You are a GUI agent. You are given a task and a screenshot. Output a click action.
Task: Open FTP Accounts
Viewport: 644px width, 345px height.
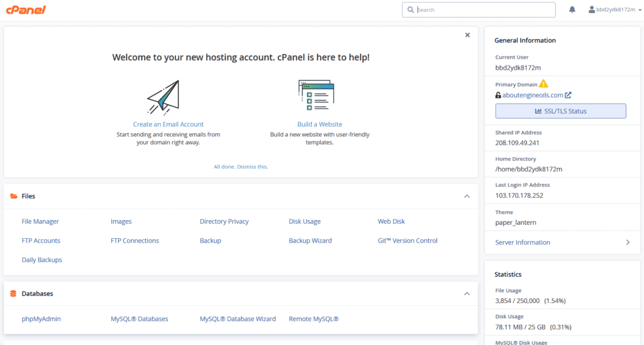41,241
